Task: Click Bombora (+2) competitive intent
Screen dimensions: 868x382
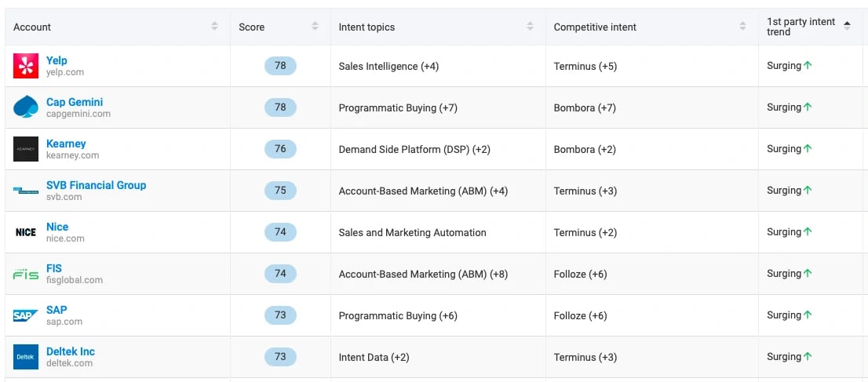Action: [585, 150]
